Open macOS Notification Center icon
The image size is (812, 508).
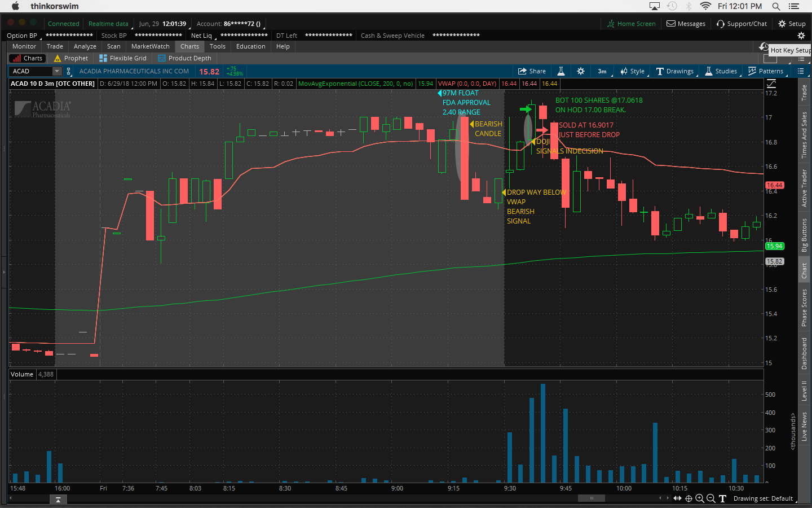pyautogui.click(x=794, y=6)
